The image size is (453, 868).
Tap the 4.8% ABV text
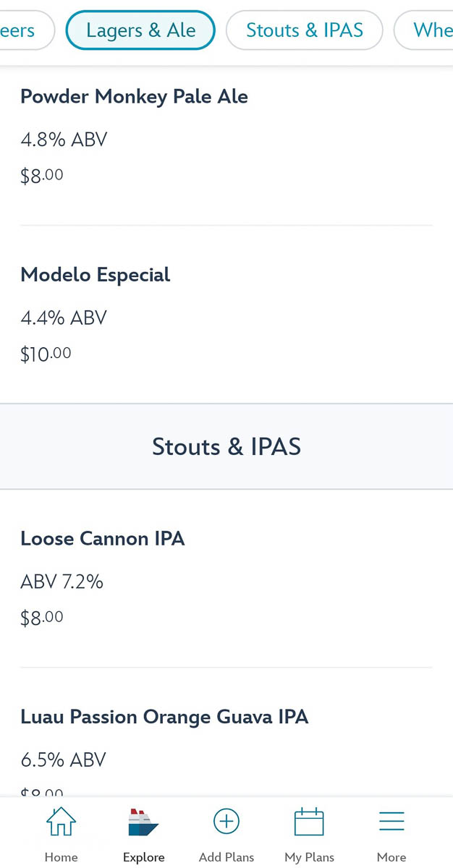point(64,140)
